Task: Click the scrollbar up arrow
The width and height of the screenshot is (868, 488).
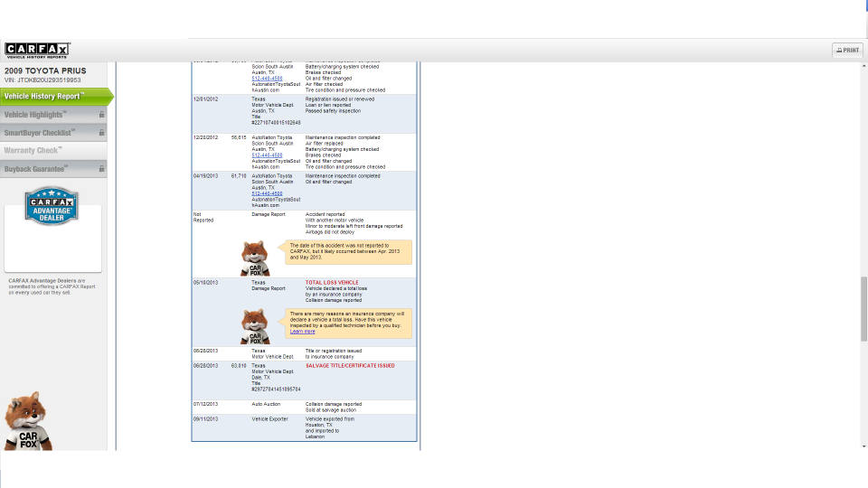Action: coord(863,66)
